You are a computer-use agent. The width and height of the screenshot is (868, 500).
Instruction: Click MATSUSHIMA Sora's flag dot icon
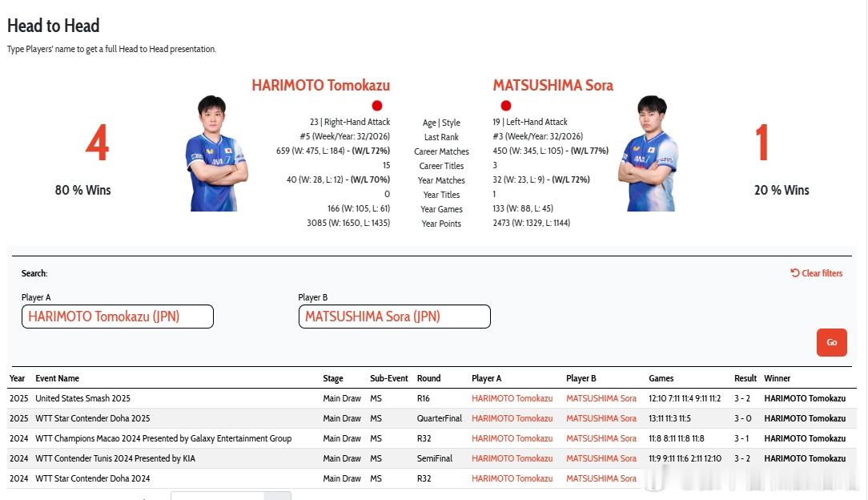point(505,105)
